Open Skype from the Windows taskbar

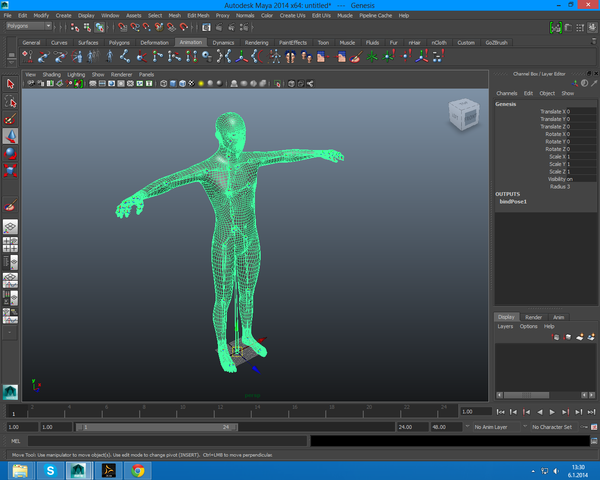pyautogui.click(x=49, y=470)
